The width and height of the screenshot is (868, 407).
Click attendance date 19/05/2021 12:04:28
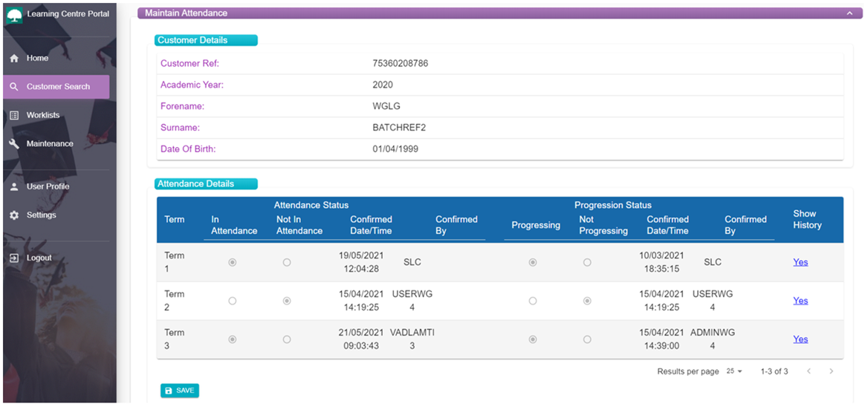(361, 262)
